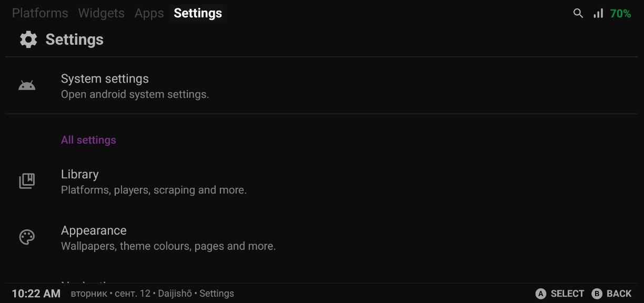The width and height of the screenshot is (644, 303).
Task: Switch to the Widgets tab
Action: 101,13
